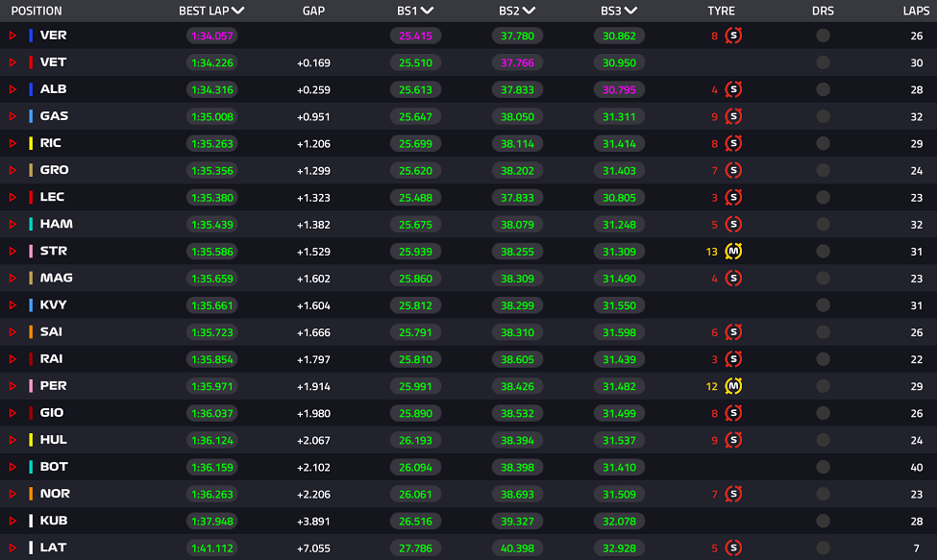Click the DRS indicator for KUB
Image resolution: width=937 pixels, height=560 pixels.
(x=823, y=521)
